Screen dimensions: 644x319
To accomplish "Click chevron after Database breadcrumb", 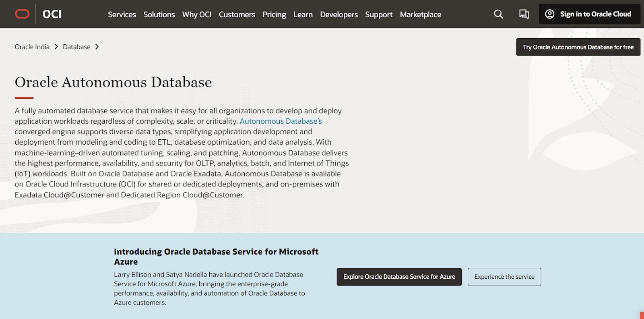I will [x=97, y=47].
